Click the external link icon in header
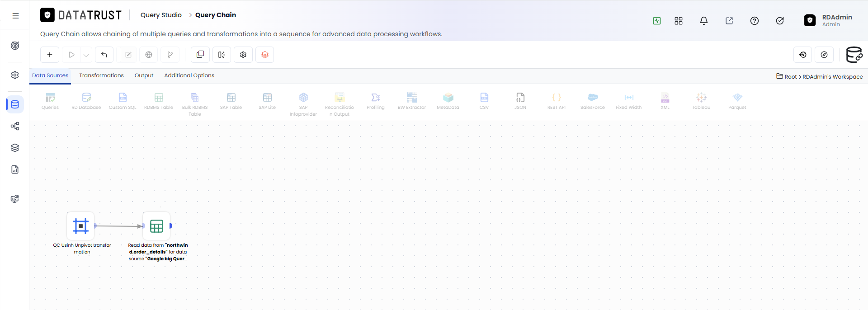The width and height of the screenshot is (868, 310). click(x=729, y=21)
